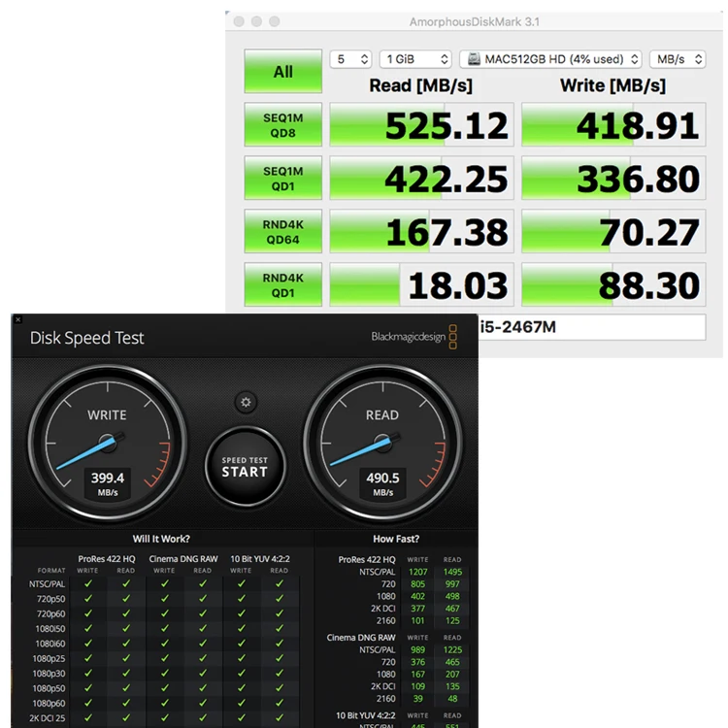Change the MB/s unit dropdown

pyautogui.click(x=678, y=59)
